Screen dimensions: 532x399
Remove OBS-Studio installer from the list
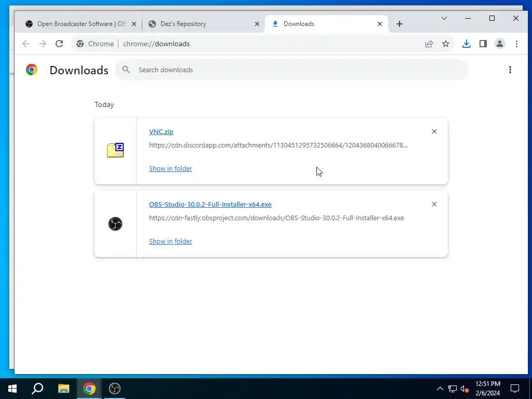point(434,204)
